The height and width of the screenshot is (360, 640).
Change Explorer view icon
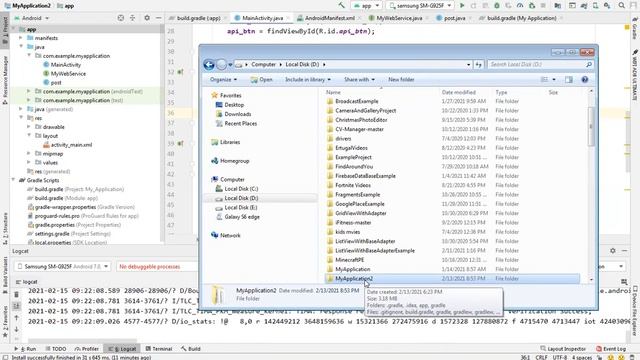coord(544,80)
